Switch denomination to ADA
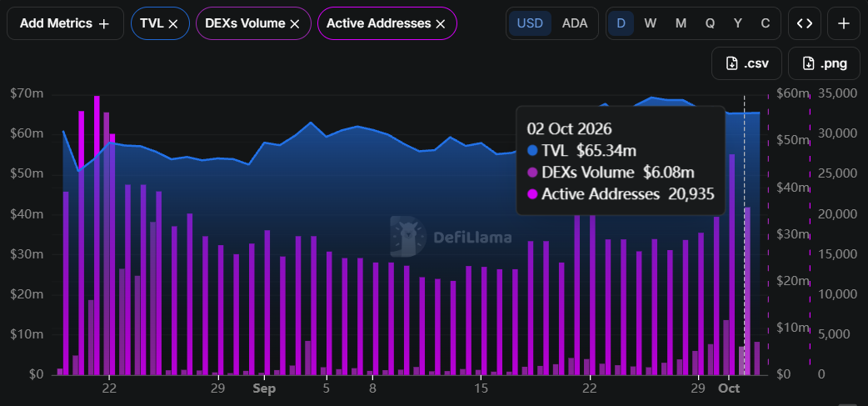The image size is (868, 406). (575, 23)
